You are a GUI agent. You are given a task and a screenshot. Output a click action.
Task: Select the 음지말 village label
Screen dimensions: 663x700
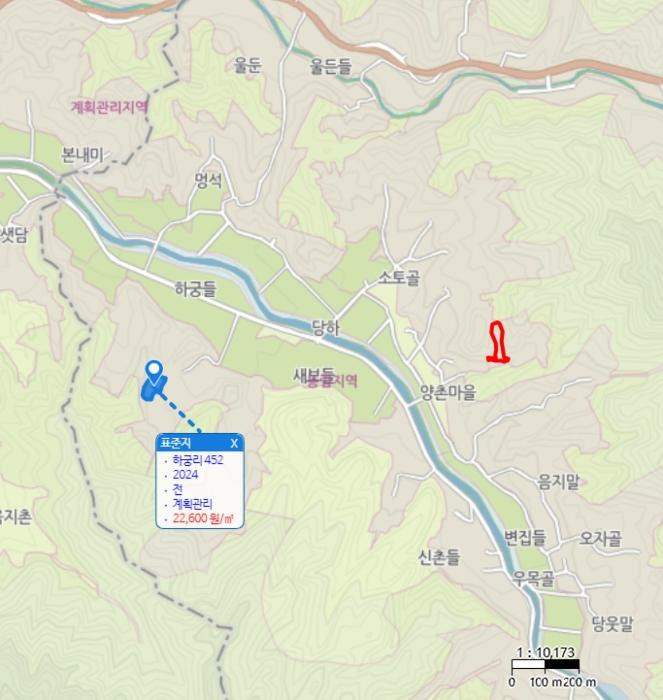pos(558,481)
